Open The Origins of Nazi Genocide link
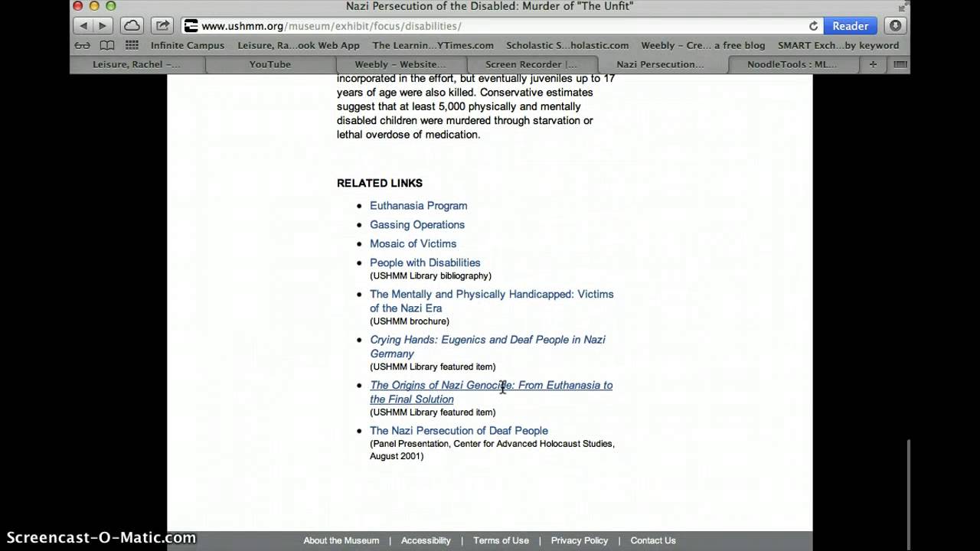This screenshot has width=980, height=551. tap(491, 392)
